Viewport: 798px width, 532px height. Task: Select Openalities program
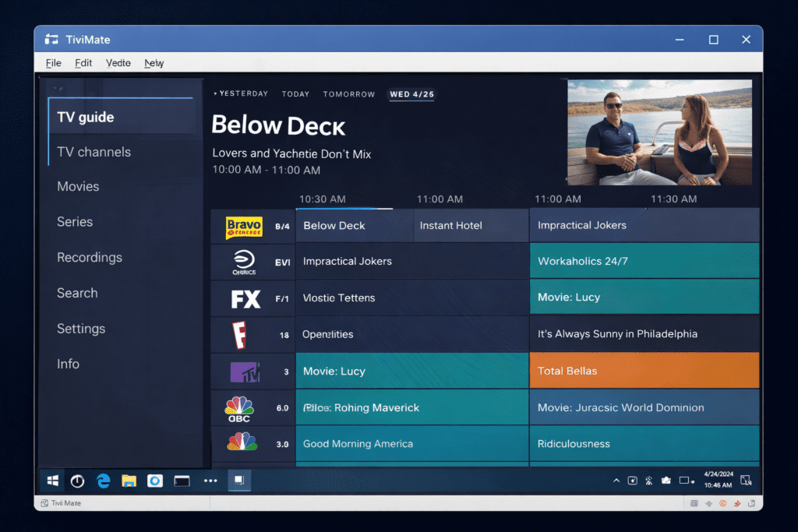coord(412,334)
